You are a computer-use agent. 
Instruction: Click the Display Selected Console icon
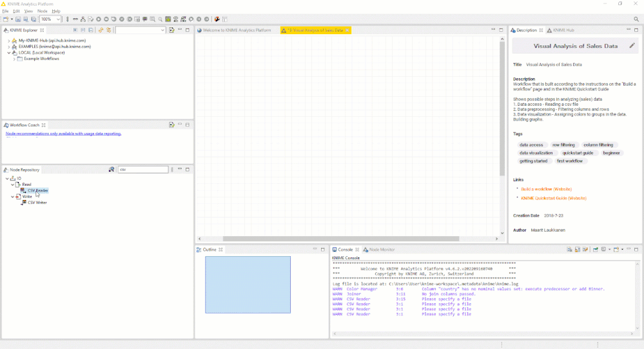point(603,250)
